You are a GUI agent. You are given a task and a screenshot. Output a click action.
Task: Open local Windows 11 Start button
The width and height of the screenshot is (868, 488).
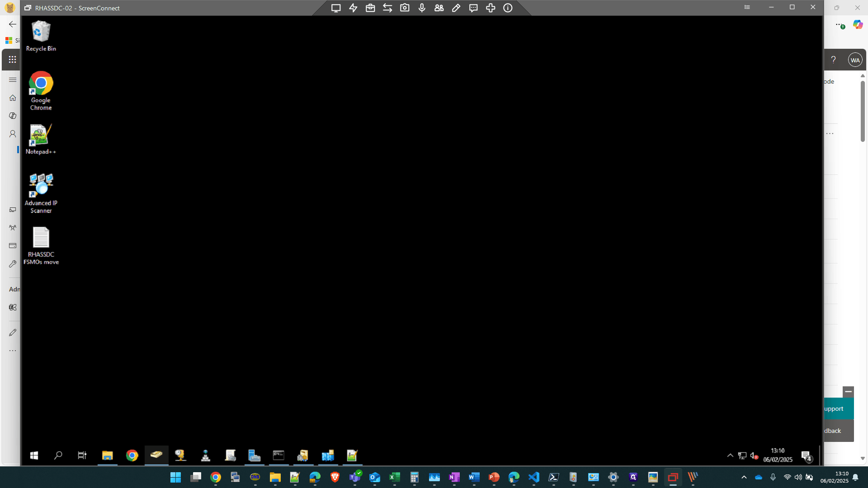pos(175,477)
